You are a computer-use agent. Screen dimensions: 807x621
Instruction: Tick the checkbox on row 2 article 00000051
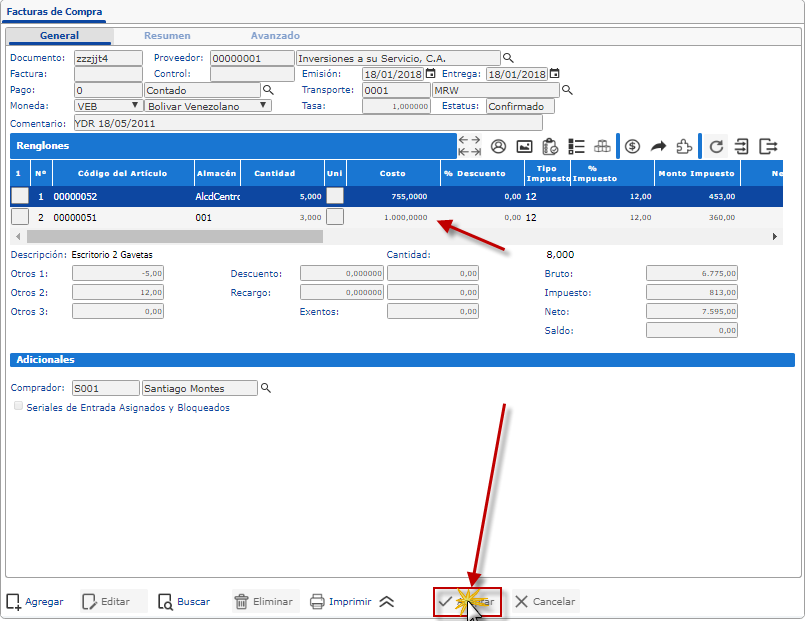[20, 217]
